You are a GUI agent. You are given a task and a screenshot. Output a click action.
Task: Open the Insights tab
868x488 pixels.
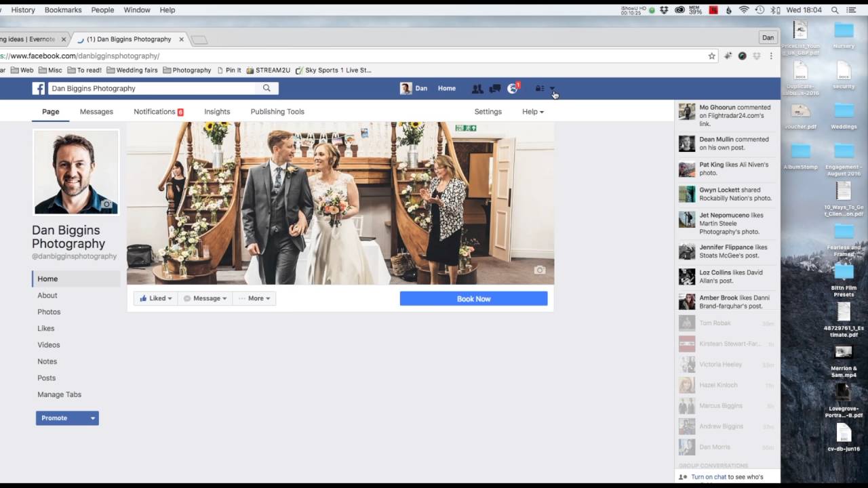click(x=217, y=112)
